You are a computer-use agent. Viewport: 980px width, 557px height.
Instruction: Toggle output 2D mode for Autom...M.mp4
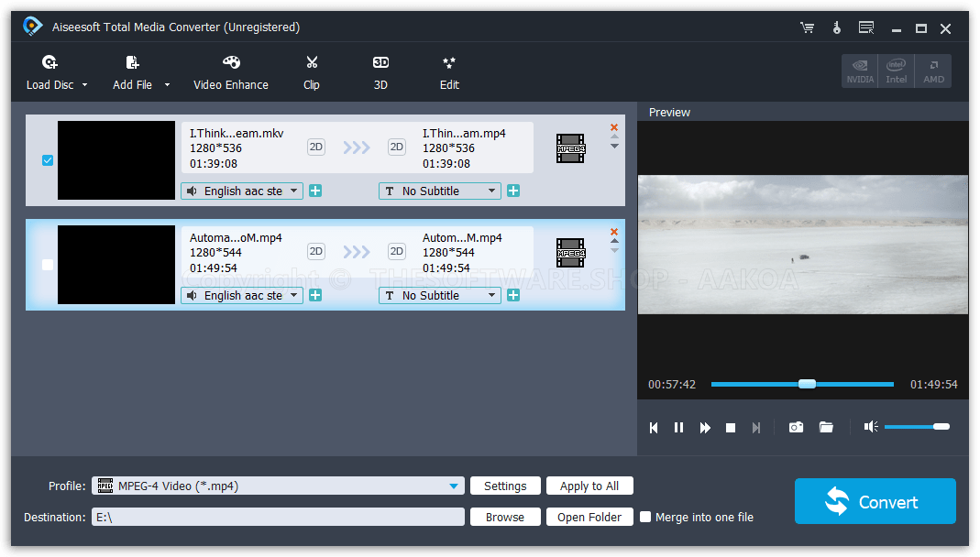pos(397,252)
